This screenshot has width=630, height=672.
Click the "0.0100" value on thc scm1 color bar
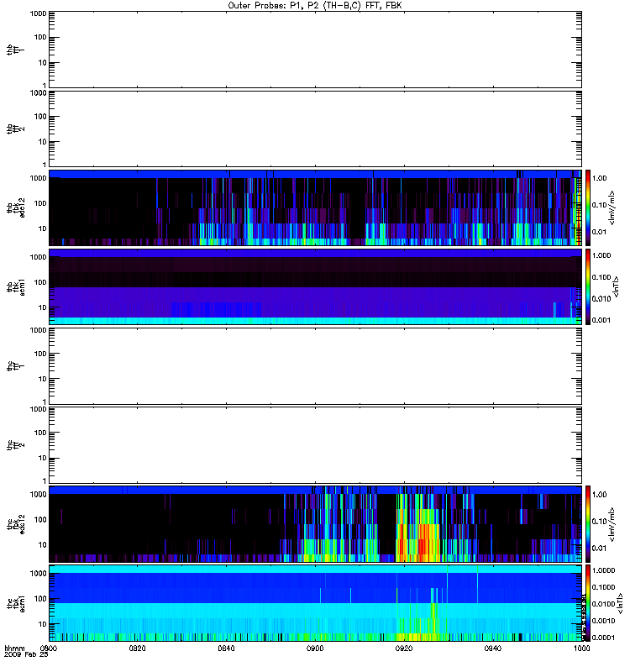[x=603, y=604]
